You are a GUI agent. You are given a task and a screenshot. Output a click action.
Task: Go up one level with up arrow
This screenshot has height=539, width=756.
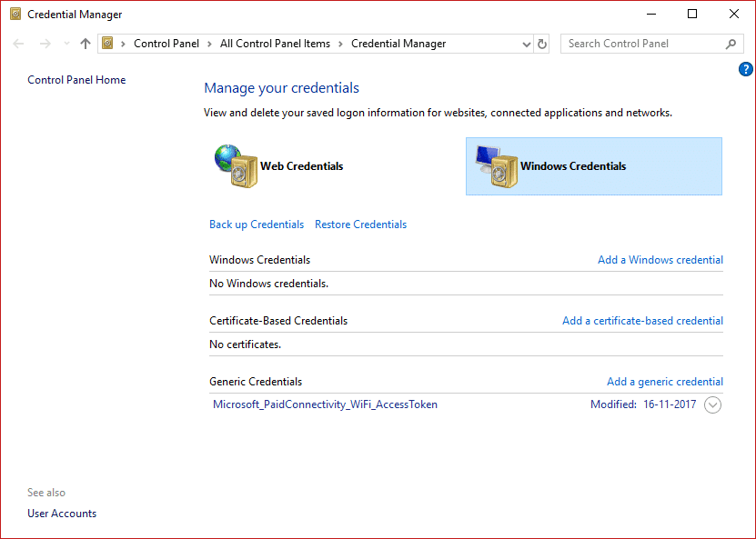click(x=86, y=44)
